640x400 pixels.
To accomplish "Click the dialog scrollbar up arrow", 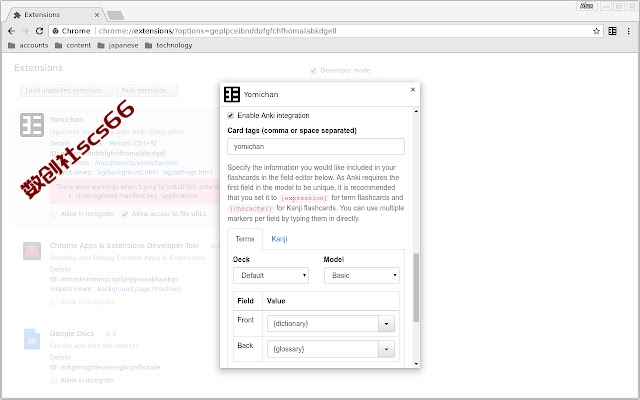I will [x=416, y=111].
